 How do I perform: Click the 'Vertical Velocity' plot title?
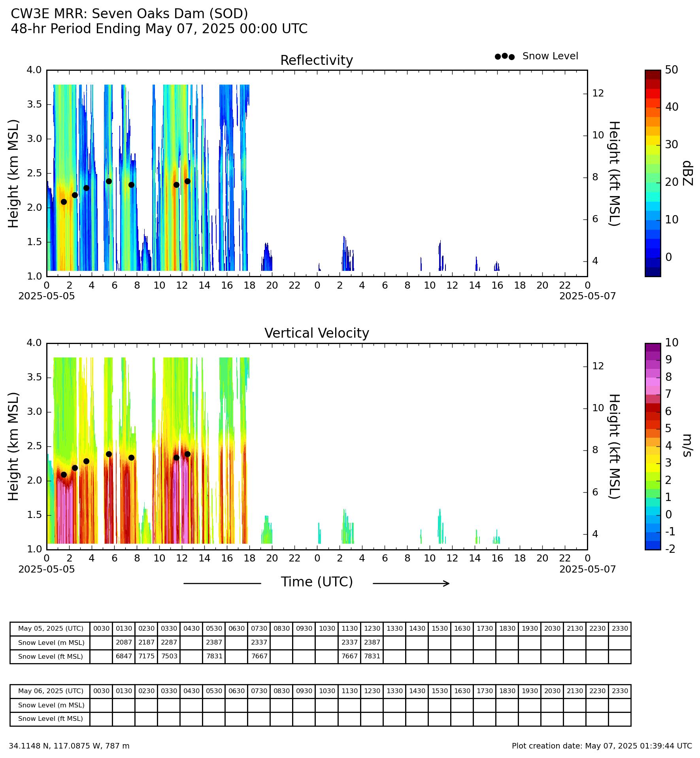pyautogui.click(x=317, y=333)
